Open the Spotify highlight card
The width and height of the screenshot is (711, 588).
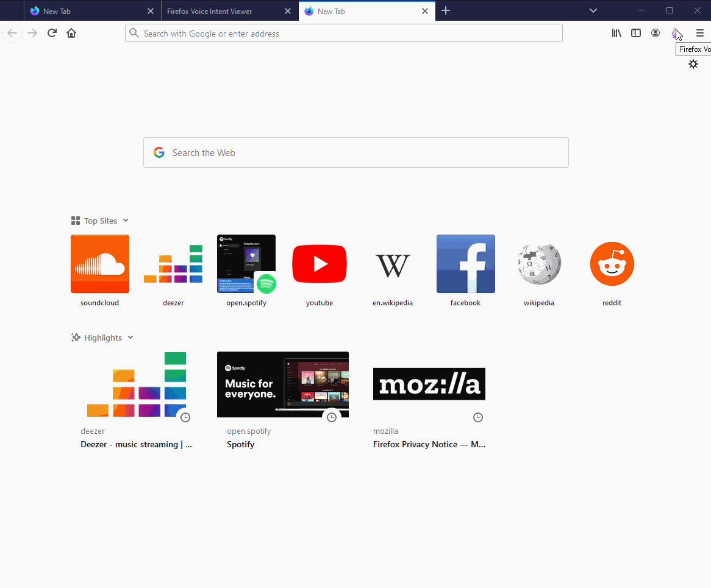283,401
